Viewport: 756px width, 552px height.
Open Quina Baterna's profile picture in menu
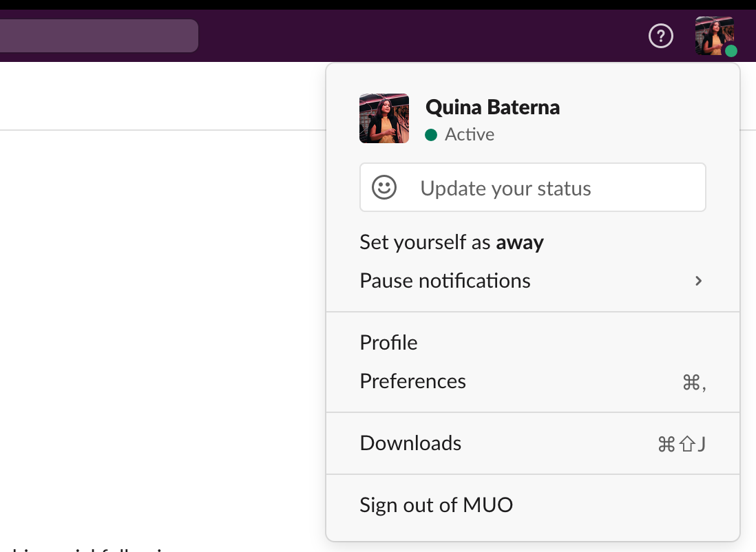(x=384, y=118)
